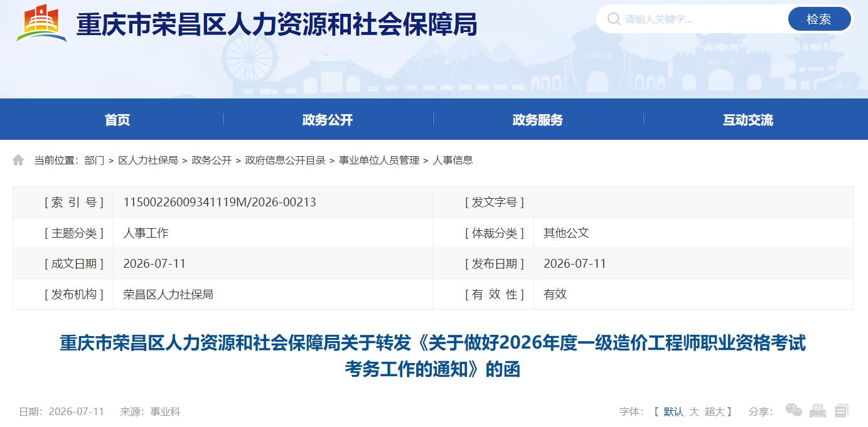Click the 有效 validity value
Viewport: 868px width, 427px height.
555,295
